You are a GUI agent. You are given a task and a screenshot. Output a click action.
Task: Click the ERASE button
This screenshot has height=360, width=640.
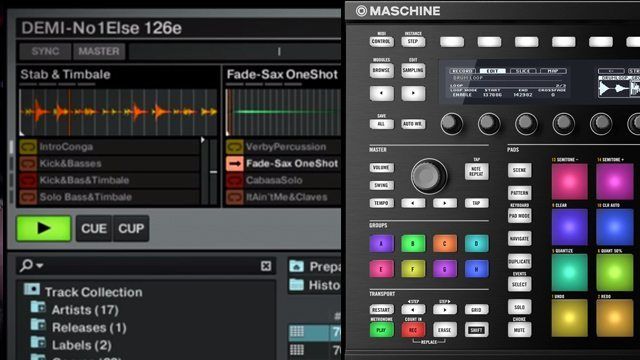[444, 330]
